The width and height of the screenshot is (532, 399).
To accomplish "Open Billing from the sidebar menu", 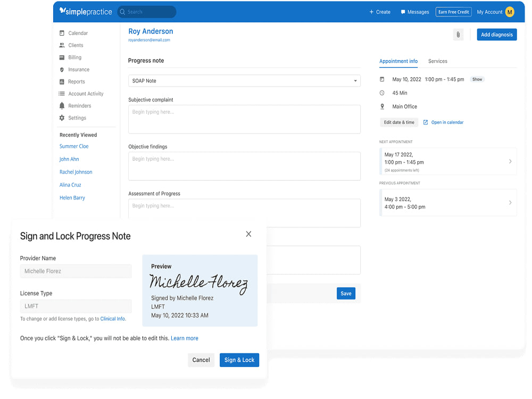I will click(74, 57).
